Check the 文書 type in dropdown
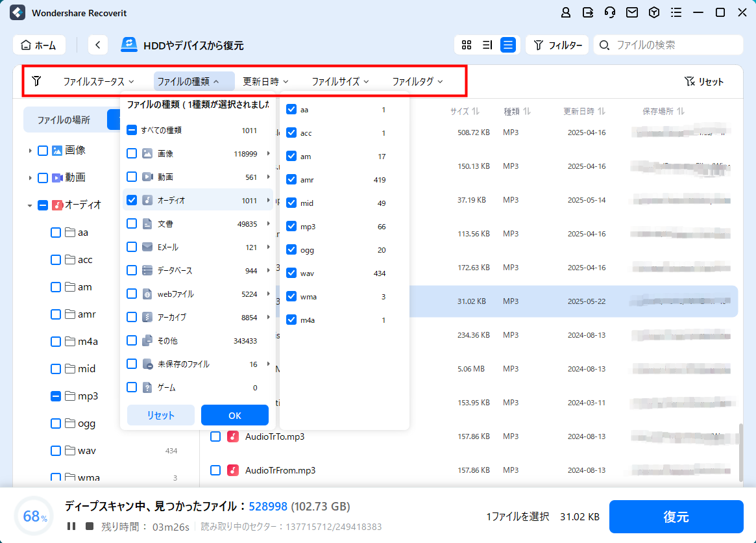Image resolution: width=756 pixels, height=543 pixels. (x=132, y=223)
